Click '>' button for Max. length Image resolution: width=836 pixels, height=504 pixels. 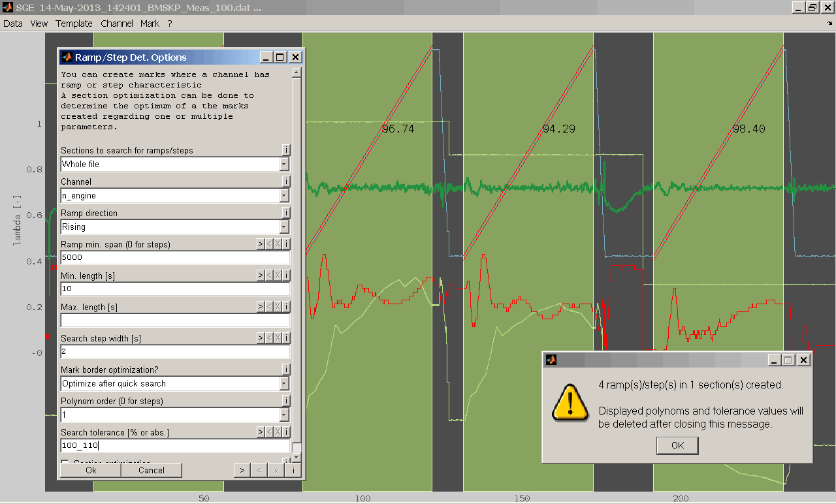[261, 307]
